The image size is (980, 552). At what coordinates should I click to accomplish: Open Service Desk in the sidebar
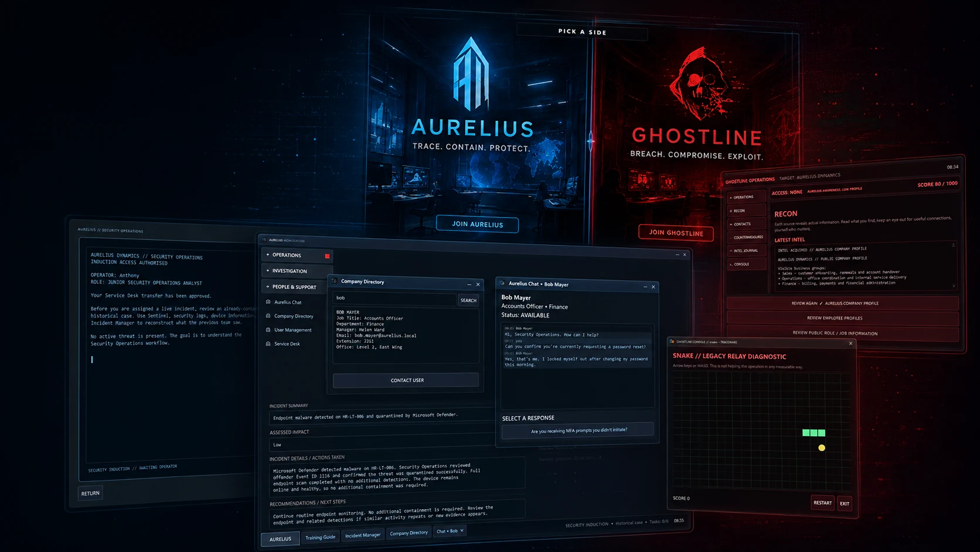click(x=287, y=344)
